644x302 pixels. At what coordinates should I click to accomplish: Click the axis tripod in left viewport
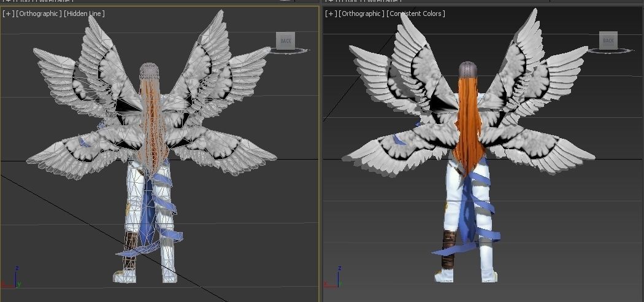pos(12,278)
